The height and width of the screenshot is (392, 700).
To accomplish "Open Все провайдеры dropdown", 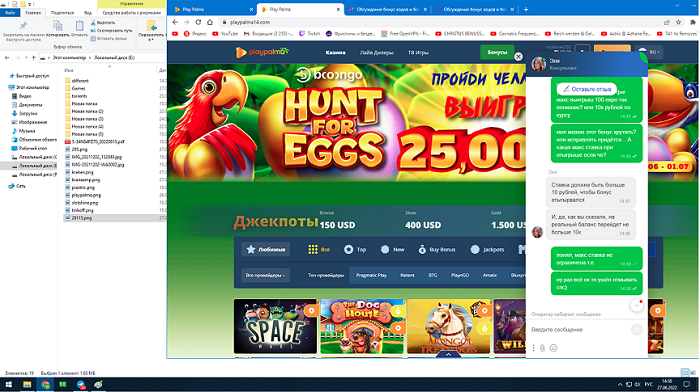I will point(265,275).
